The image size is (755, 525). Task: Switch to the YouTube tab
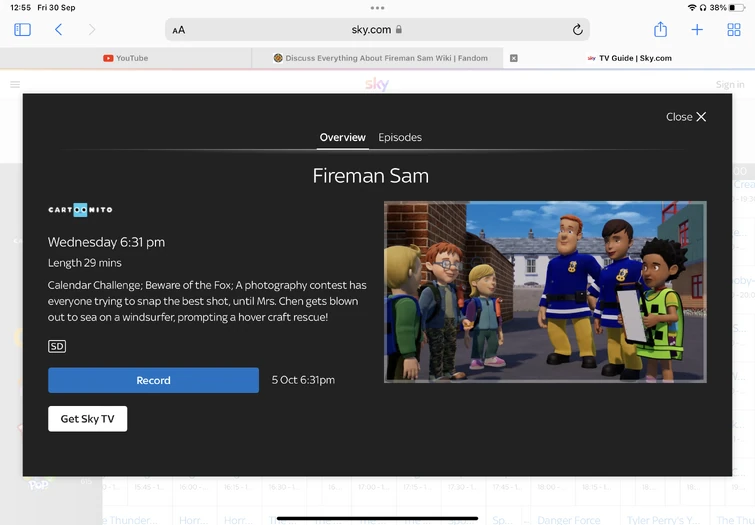coord(126,58)
